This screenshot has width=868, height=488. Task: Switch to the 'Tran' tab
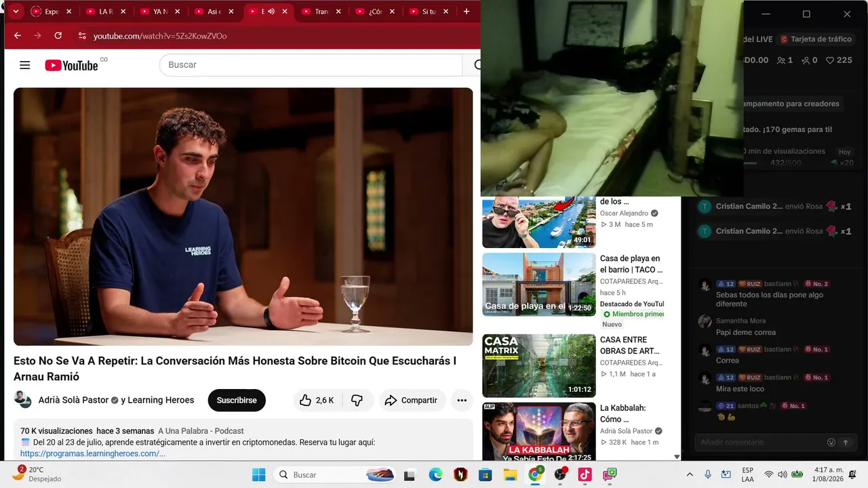[322, 12]
